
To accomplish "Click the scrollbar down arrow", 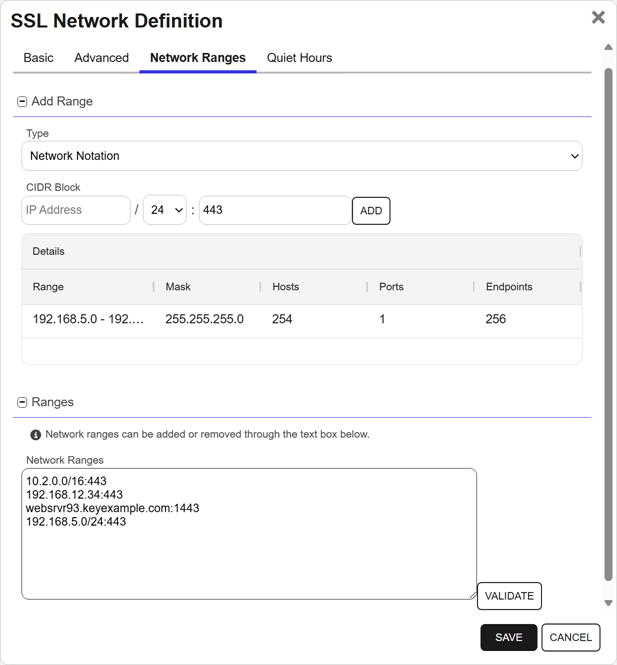I will [608, 603].
